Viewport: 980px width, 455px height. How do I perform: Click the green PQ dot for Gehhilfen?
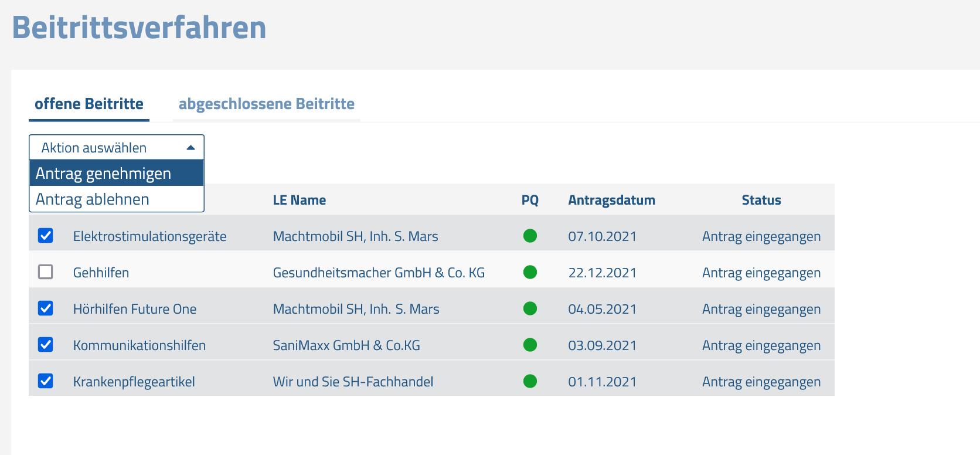click(x=530, y=272)
